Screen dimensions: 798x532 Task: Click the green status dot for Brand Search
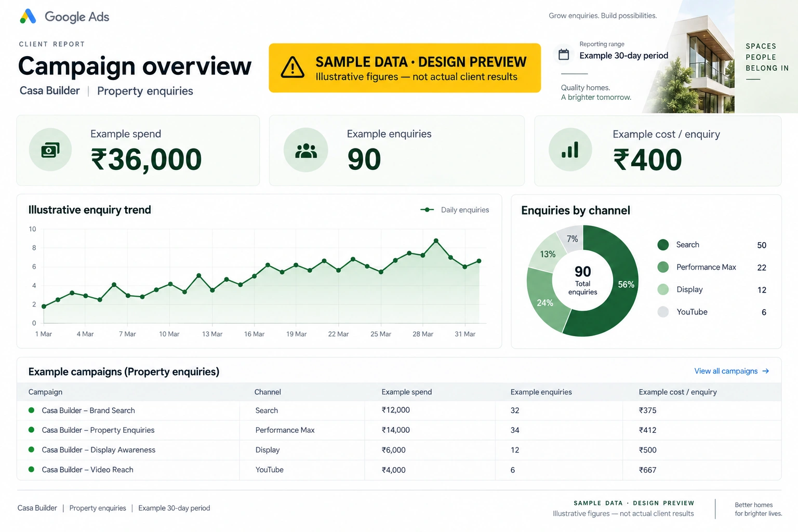[x=31, y=410]
